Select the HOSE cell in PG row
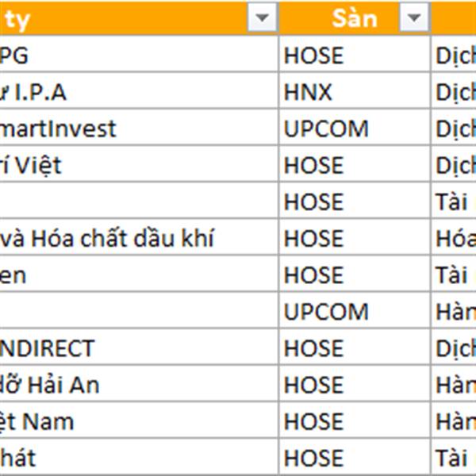This screenshot has width=476, height=476. (x=355, y=54)
